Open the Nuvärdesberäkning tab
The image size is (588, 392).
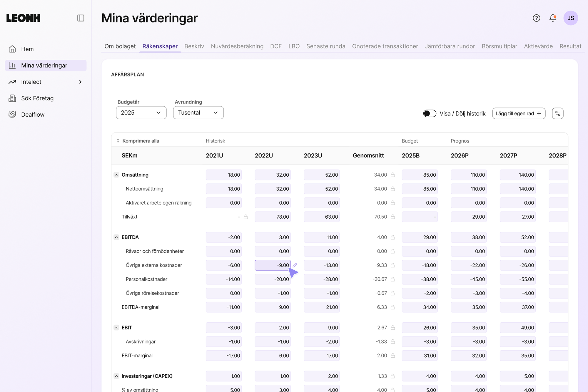tap(237, 46)
